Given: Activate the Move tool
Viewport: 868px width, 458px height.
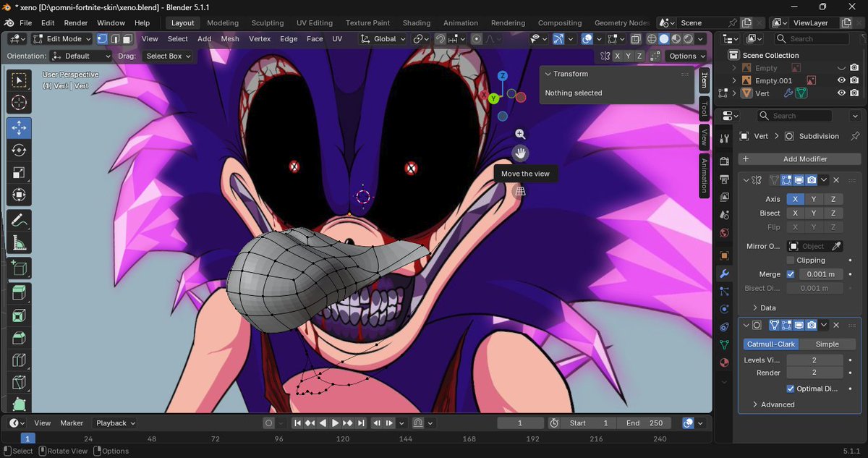Looking at the screenshot, I should coord(20,127).
